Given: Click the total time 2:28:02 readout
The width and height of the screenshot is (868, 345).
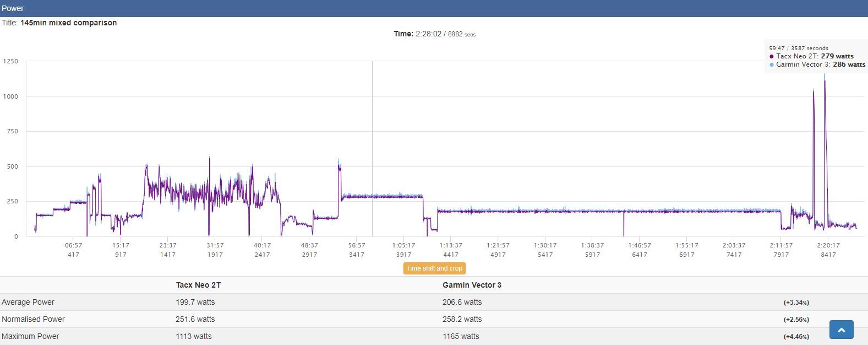Looking at the screenshot, I should [x=428, y=34].
